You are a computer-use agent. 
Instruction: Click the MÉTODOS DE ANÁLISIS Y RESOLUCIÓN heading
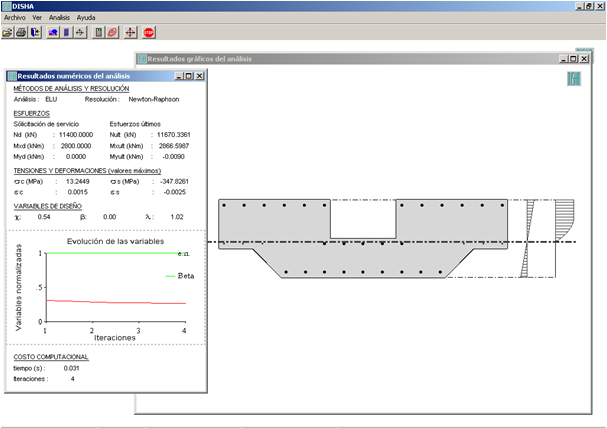tap(71, 89)
